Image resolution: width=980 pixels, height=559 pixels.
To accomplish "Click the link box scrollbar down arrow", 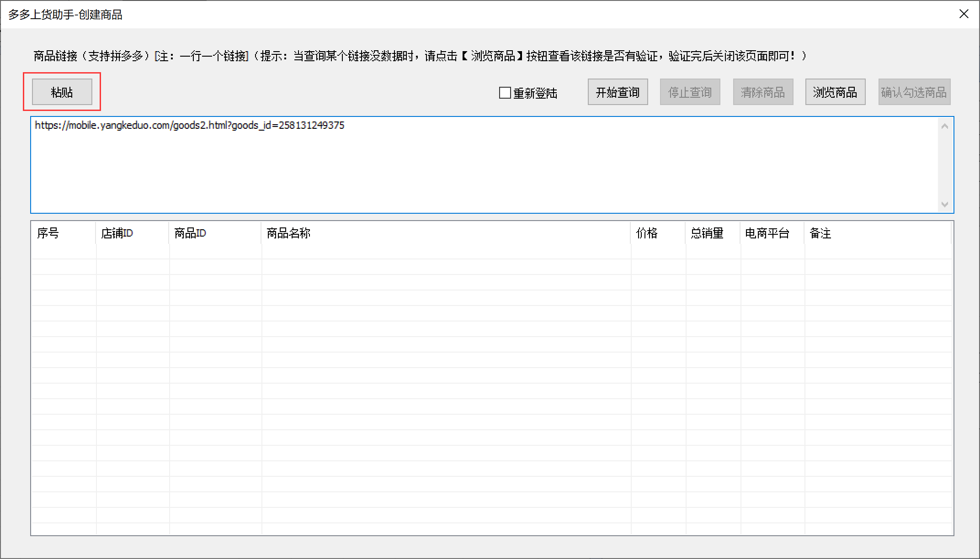I will pos(945,204).
